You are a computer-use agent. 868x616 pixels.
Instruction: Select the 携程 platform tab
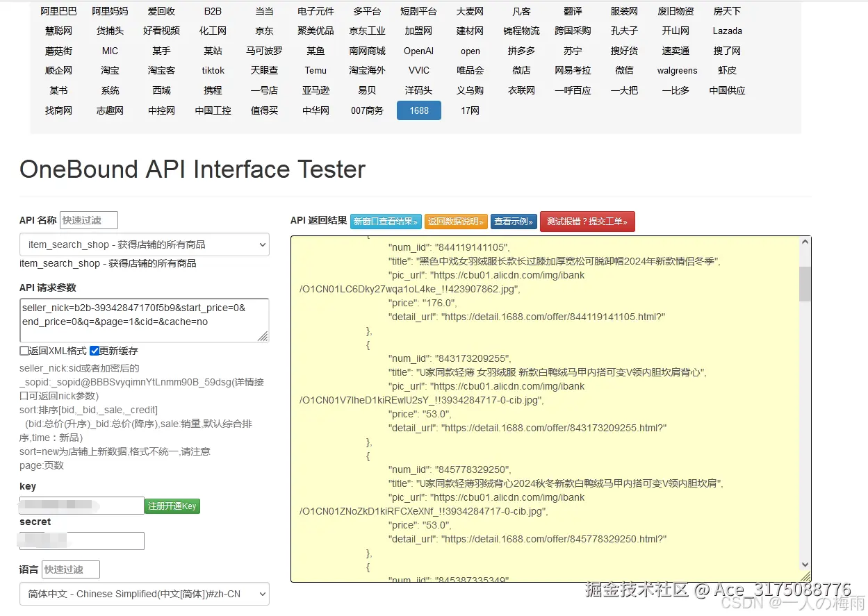point(213,90)
